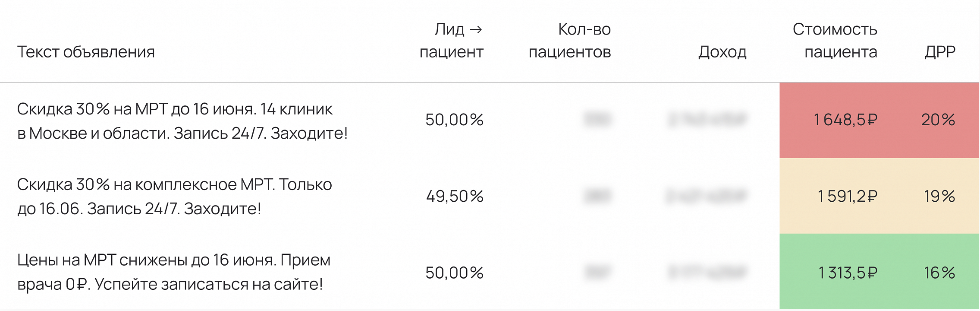The height and width of the screenshot is (311, 980).
Task: Select the 'ДРР' column header
Action: (x=940, y=52)
